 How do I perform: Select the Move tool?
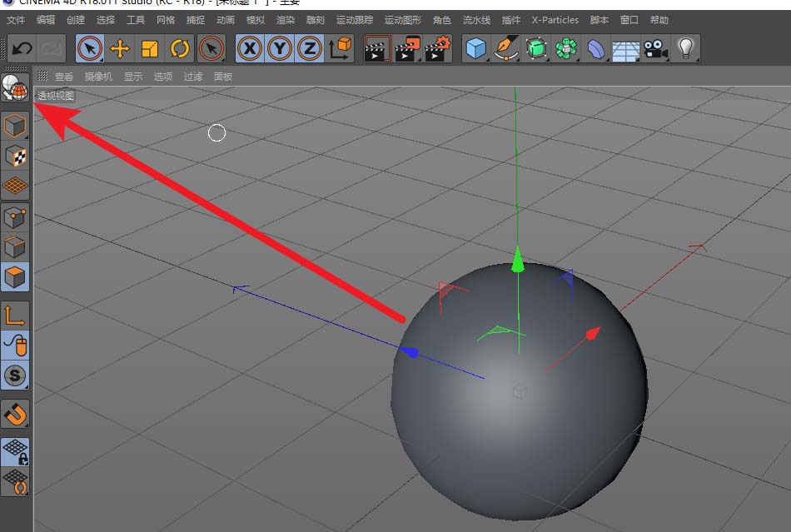(x=120, y=49)
